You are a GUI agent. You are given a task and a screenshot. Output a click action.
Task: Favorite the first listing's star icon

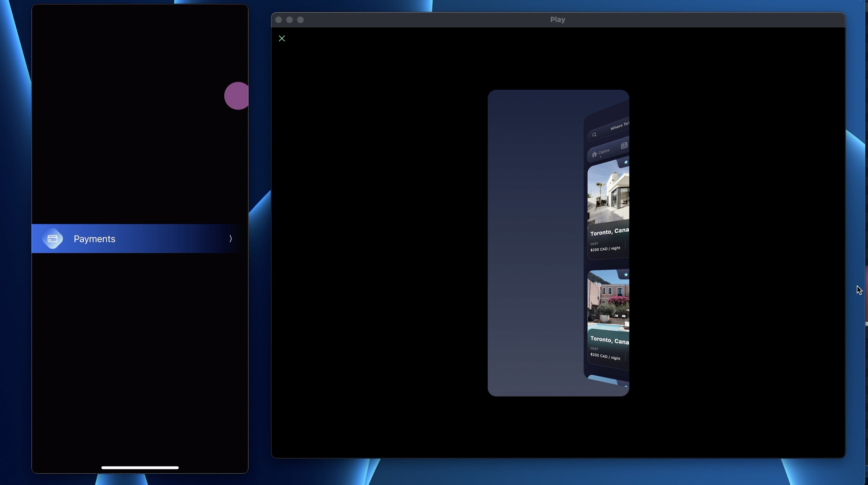(x=626, y=162)
